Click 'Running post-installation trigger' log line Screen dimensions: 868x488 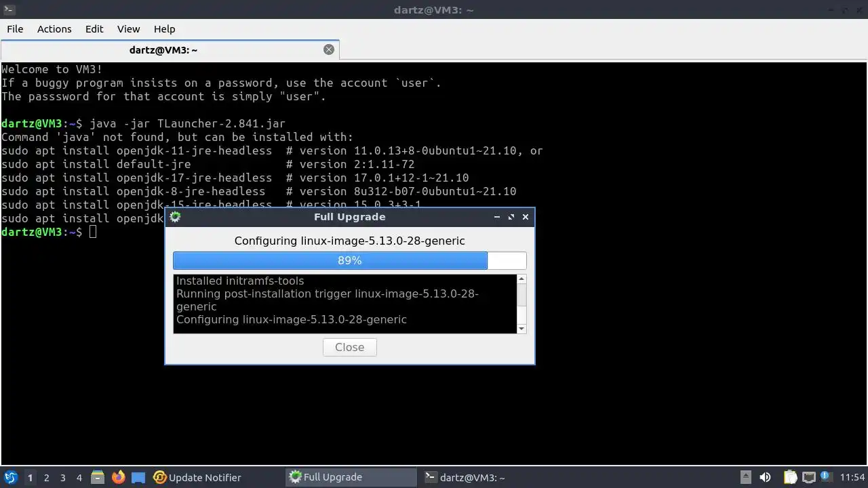click(328, 300)
